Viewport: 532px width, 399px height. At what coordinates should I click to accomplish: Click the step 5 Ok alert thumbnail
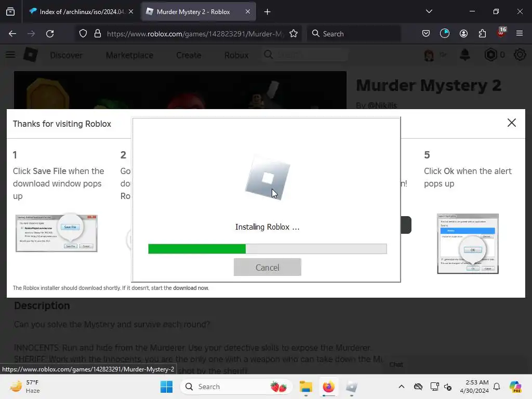click(x=468, y=244)
